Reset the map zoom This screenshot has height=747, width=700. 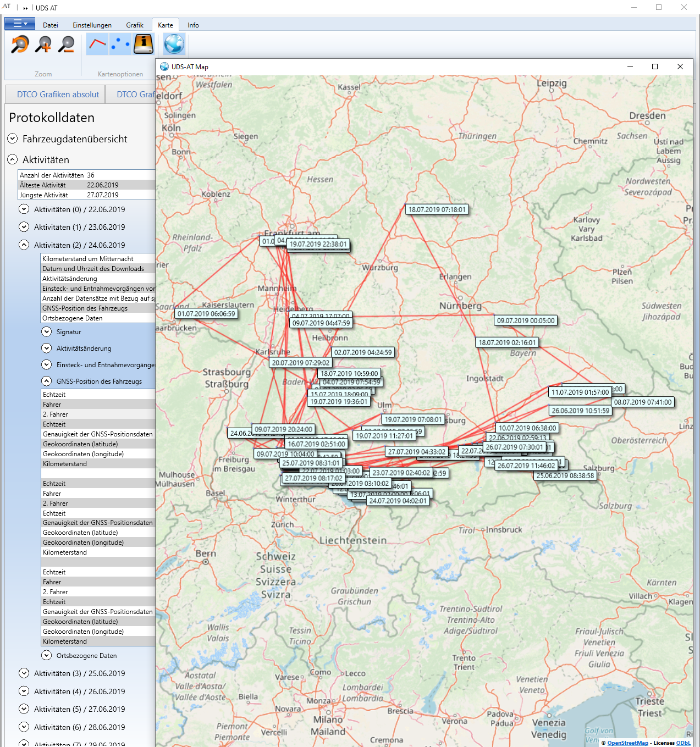(x=20, y=45)
